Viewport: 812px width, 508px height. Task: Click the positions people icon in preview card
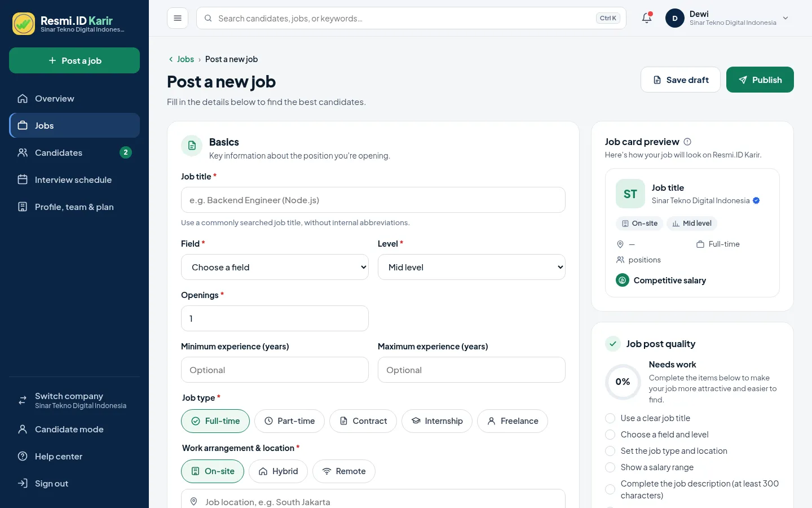pos(620,260)
